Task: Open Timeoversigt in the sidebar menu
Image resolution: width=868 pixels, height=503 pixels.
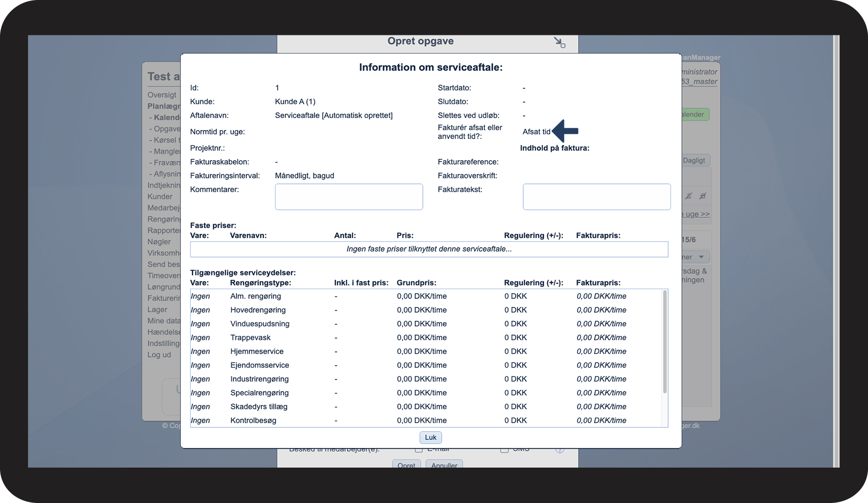Action: pos(164,276)
